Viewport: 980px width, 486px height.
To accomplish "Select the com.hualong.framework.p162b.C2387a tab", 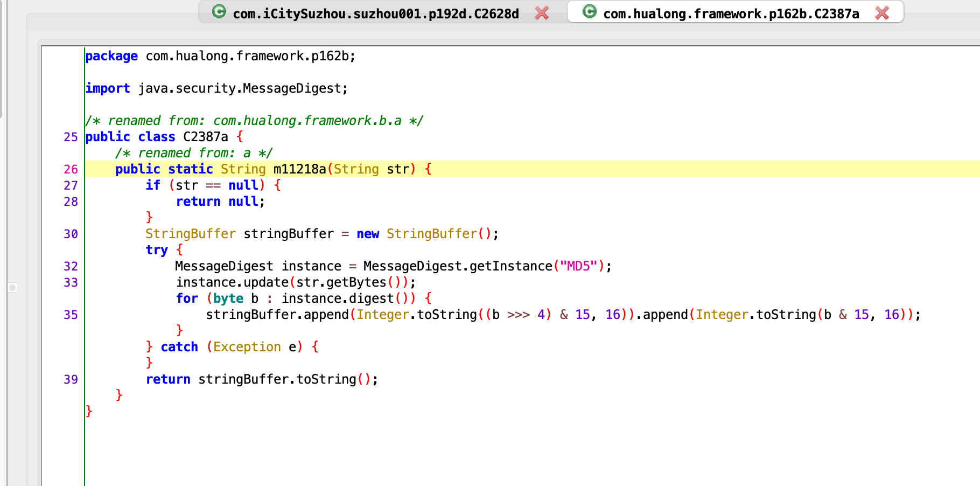I will coord(731,13).
